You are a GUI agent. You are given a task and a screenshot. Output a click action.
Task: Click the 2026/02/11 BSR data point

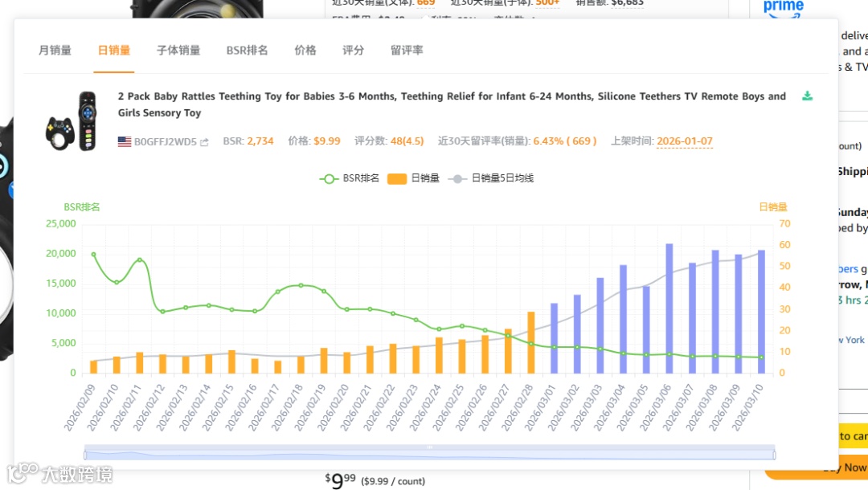click(x=140, y=260)
